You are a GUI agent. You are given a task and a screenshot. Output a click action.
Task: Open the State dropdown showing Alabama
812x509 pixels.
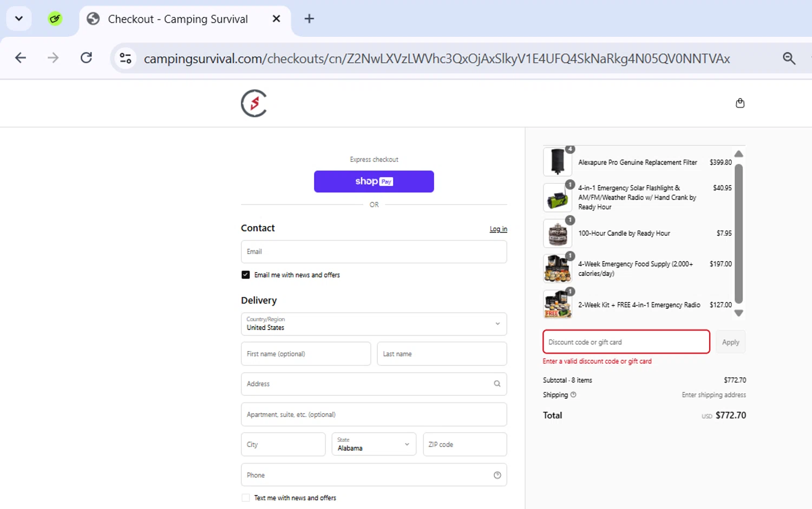(374, 444)
